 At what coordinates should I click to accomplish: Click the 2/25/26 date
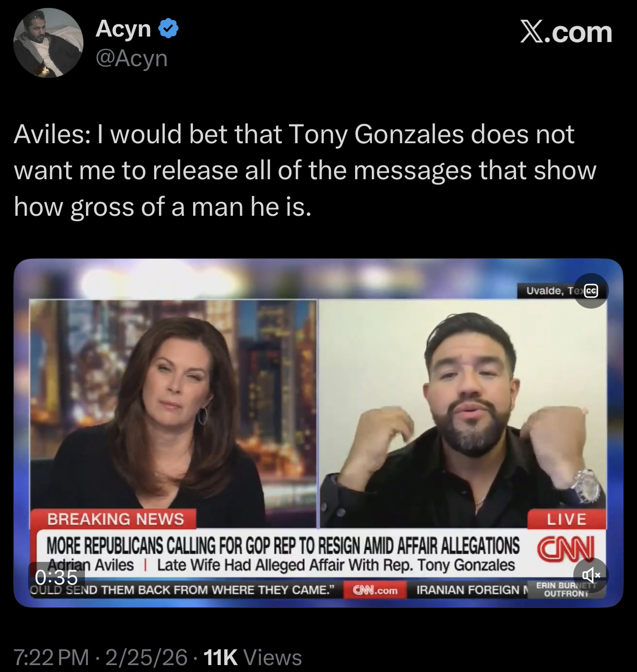(x=146, y=657)
